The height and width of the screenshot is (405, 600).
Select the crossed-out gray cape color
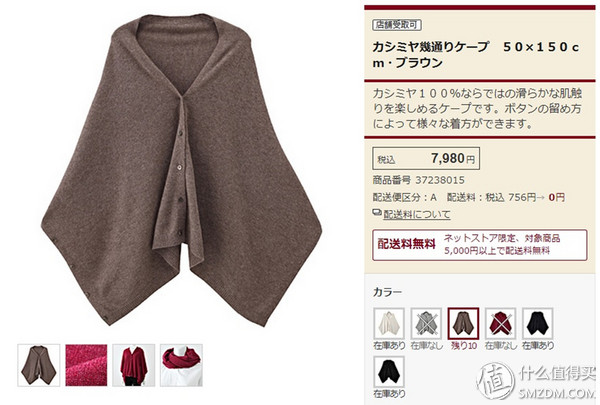(426, 323)
